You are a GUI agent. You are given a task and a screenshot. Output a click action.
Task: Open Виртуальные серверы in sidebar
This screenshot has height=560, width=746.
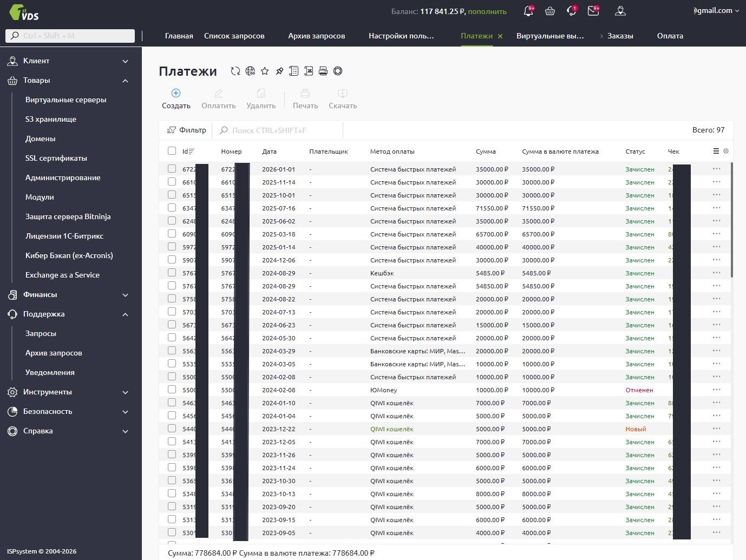click(x=66, y=100)
